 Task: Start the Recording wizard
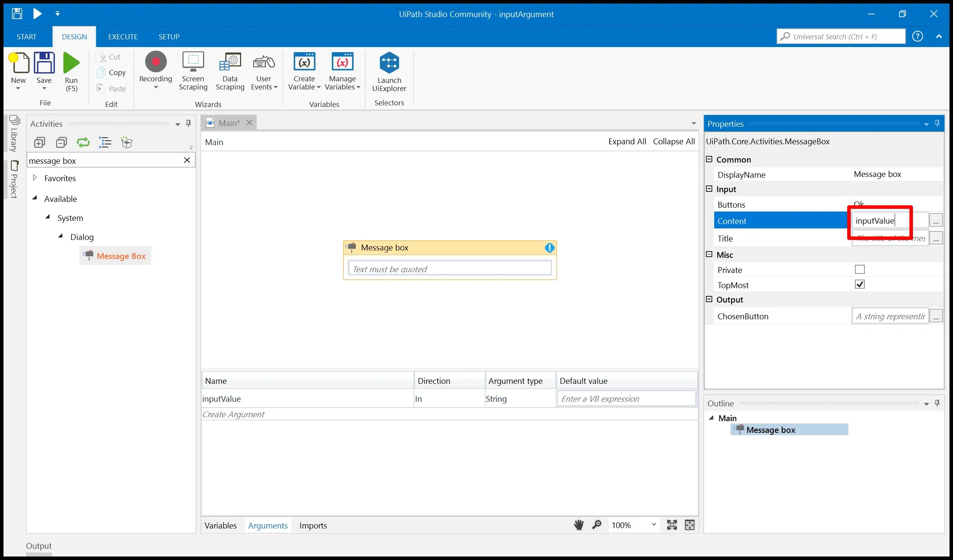156,70
